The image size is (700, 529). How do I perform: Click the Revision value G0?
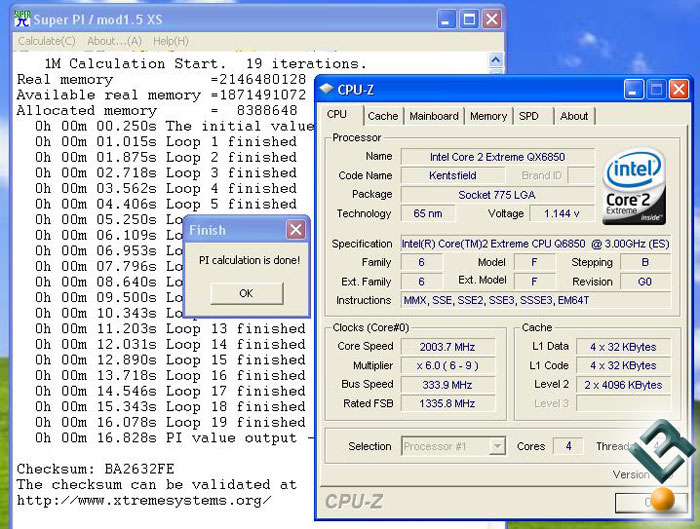point(645,282)
